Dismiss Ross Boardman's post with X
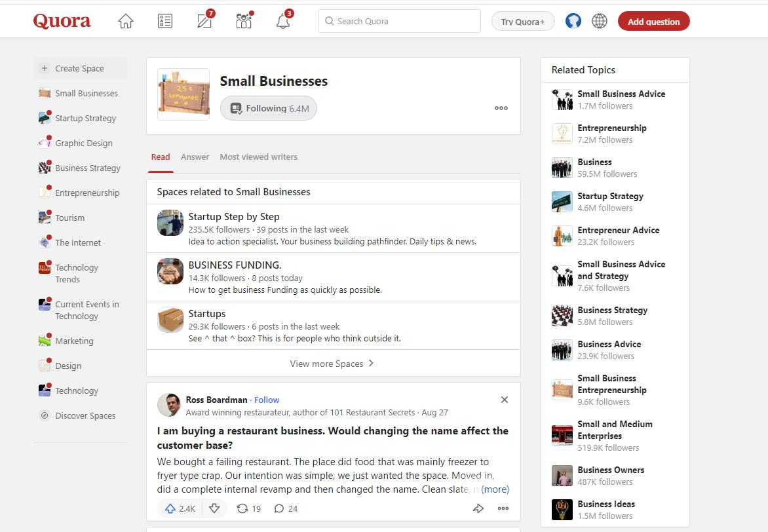Screen dimensions: 768x532 (x=504, y=400)
